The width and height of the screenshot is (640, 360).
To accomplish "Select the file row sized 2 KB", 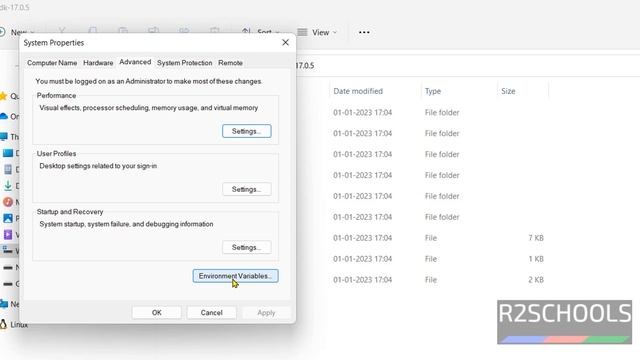I will (x=438, y=280).
